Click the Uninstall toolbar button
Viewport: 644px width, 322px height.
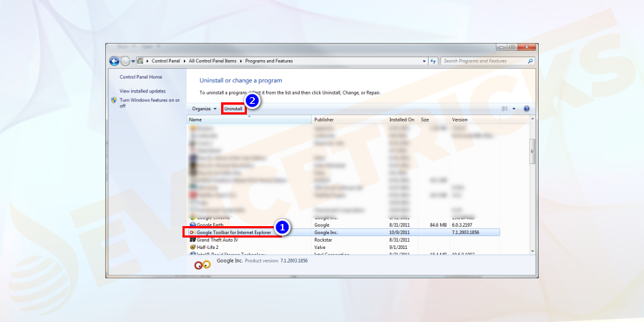[x=233, y=109]
